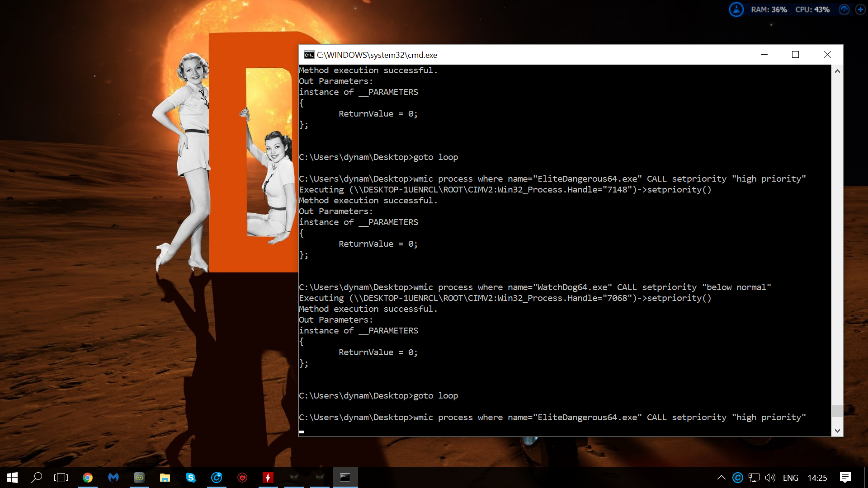
Task: Change input language ENG indicator
Action: [791, 478]
